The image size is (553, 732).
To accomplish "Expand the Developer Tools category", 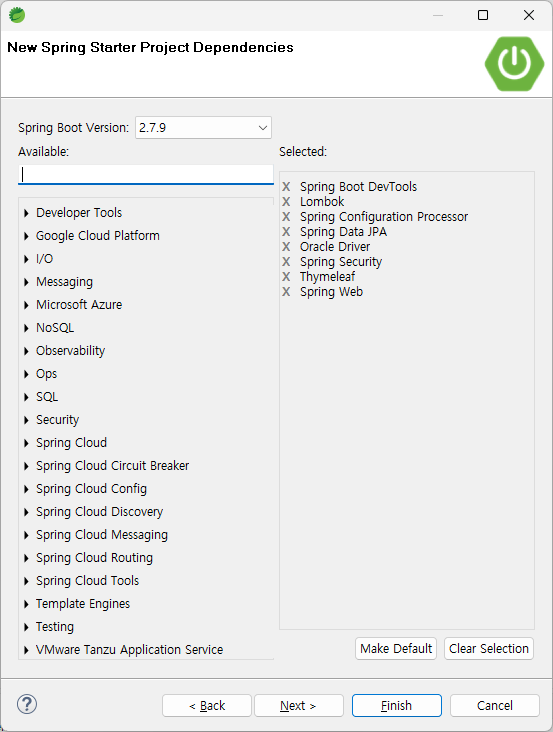I will click(x=26, y=213).
